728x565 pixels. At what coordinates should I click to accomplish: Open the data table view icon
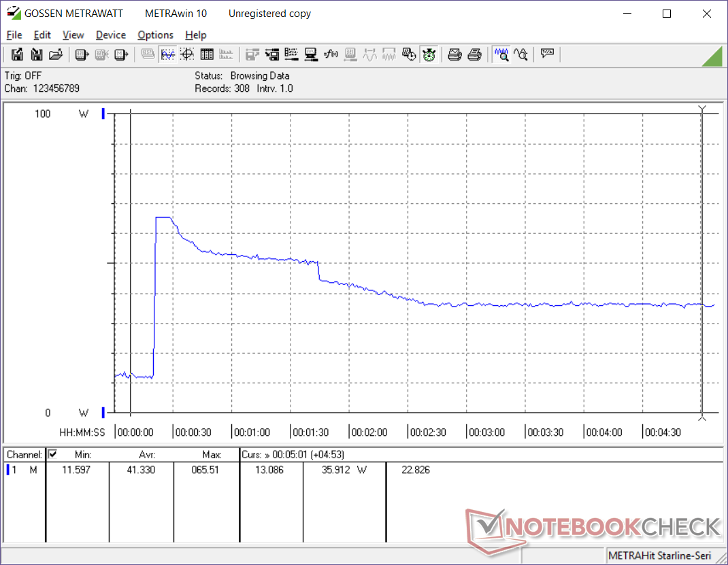207,54
